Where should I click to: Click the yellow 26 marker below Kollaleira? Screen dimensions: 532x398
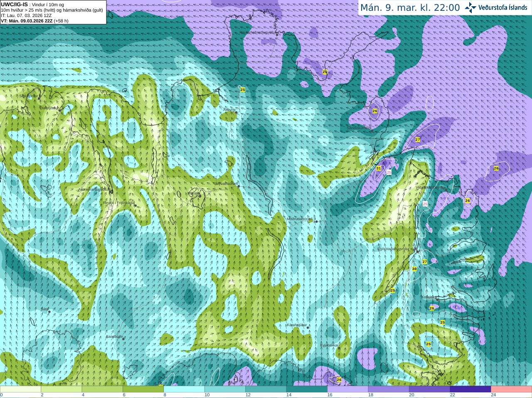pyautogui.click(x=432, y=308)
